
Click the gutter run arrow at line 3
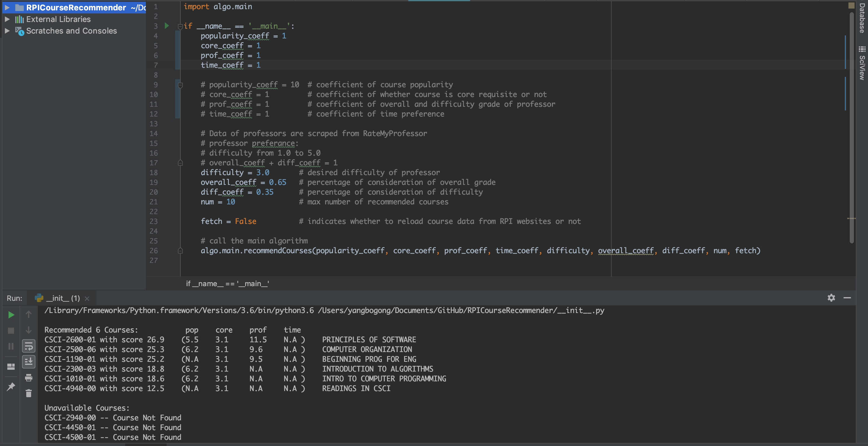coord(166,26)
